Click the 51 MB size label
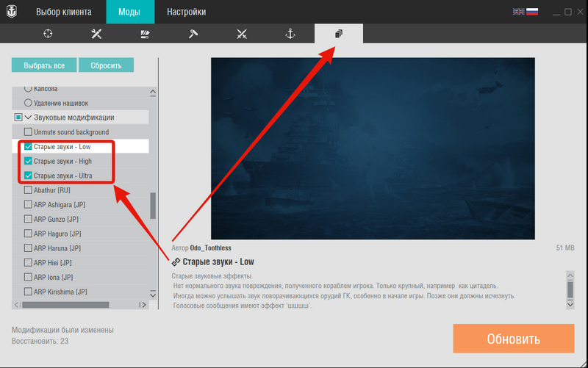Screen dimensions: 588x368 [x=565, y=248]
